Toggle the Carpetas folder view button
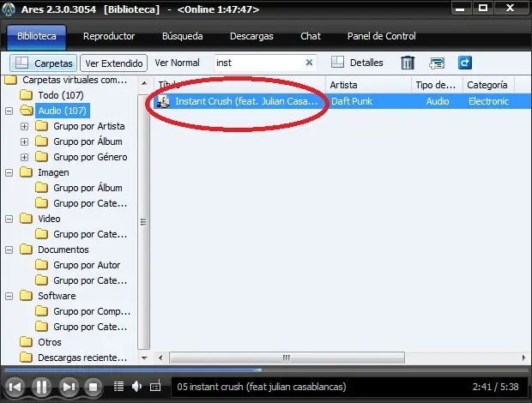The image size is (532, 403). [x=44, y=63]
